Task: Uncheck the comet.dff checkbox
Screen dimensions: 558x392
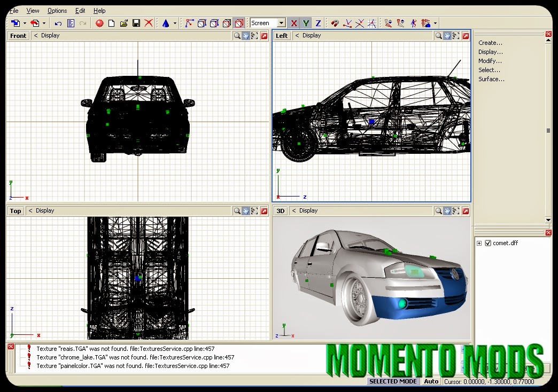Action: (488, 243)
